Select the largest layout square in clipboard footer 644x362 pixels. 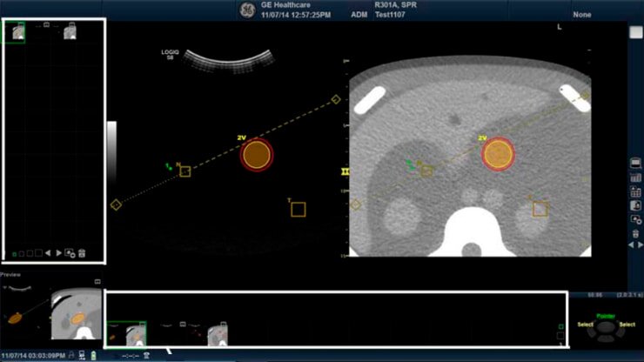pos(37,253)
